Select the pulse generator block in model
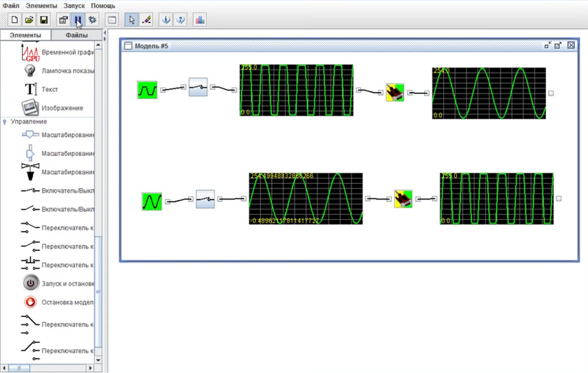Screen dimensions: 588x373 [x=147, y=90]
